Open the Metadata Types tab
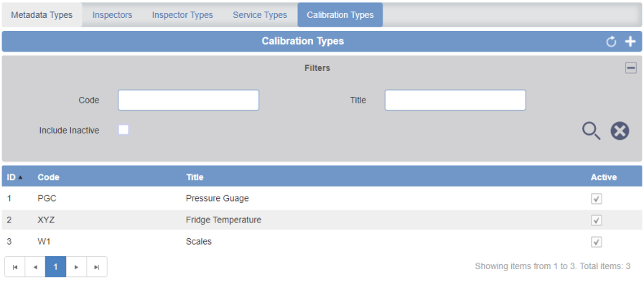The height and width of the screenshot is (287, 644). point(42,15)
